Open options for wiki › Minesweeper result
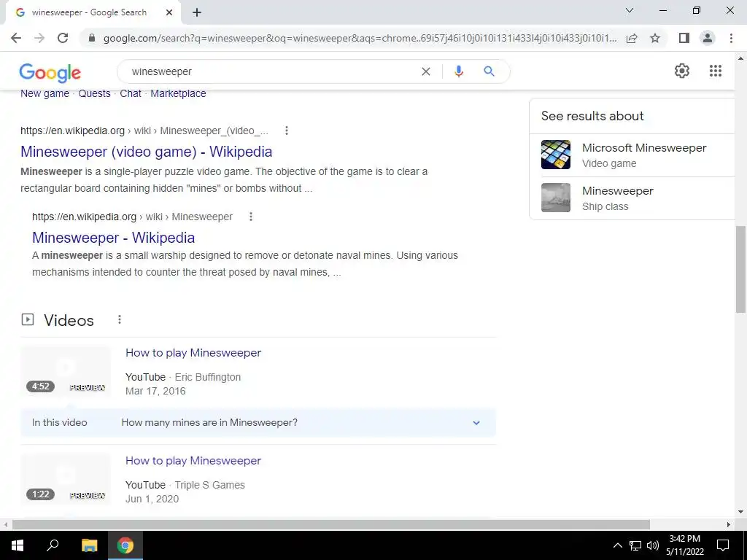 [251, 217]
